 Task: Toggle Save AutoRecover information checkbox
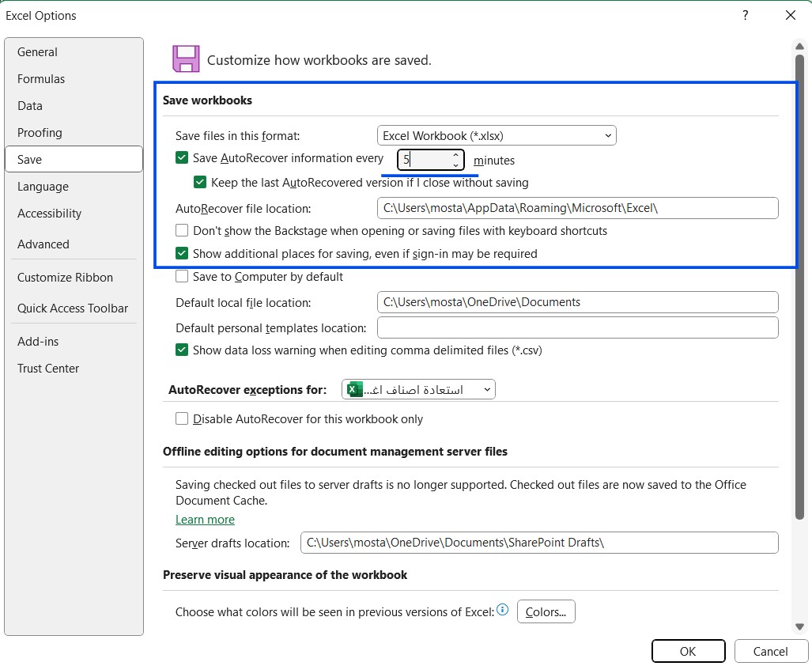[182, 158]
